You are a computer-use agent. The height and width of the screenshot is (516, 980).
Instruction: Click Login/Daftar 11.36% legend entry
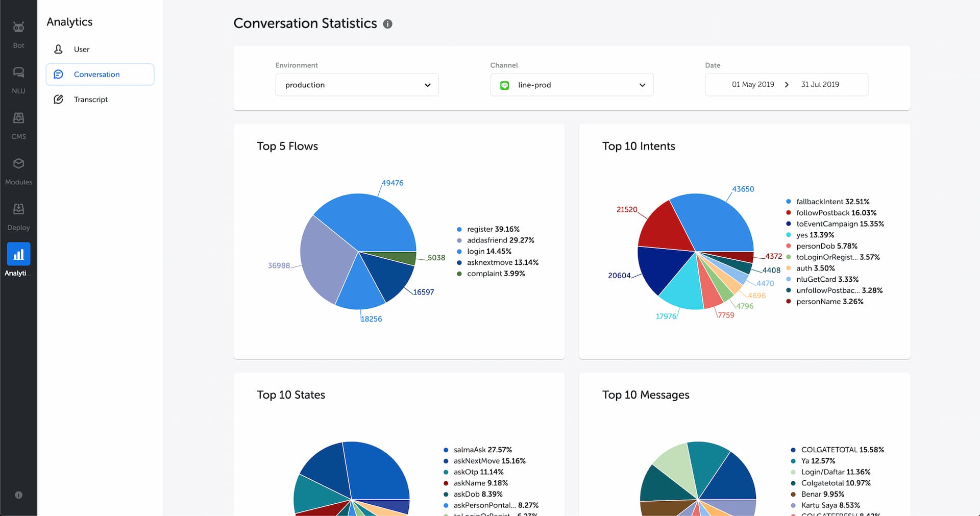click(x=830, y=472)
